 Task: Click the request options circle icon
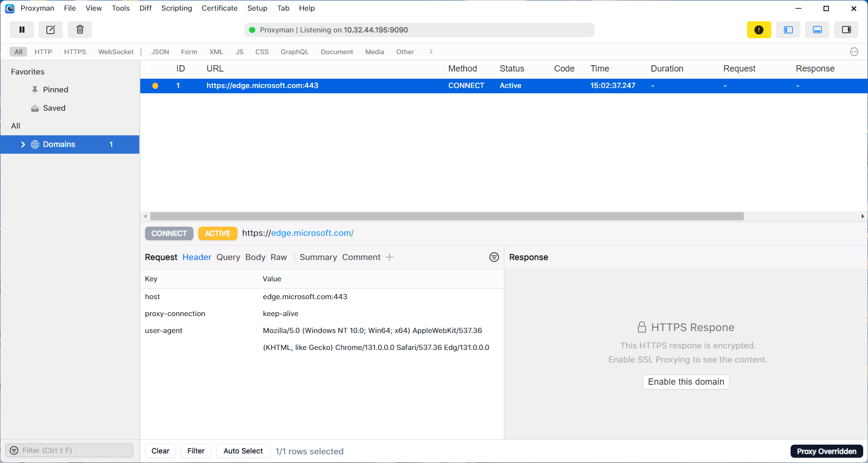(494, 257)
